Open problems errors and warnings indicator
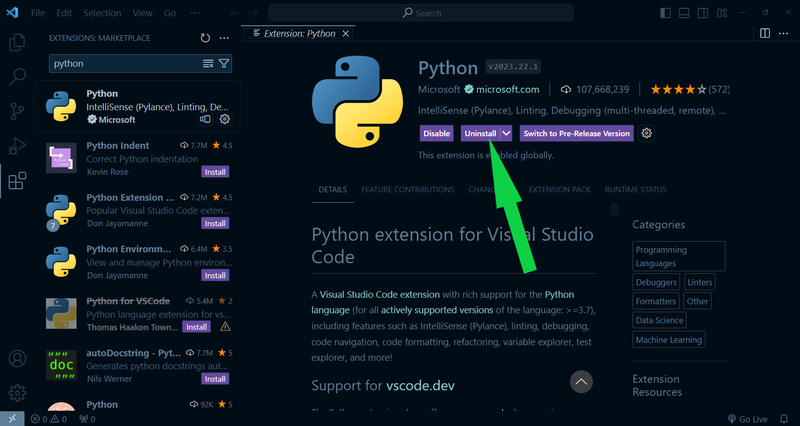 (48, 419)
